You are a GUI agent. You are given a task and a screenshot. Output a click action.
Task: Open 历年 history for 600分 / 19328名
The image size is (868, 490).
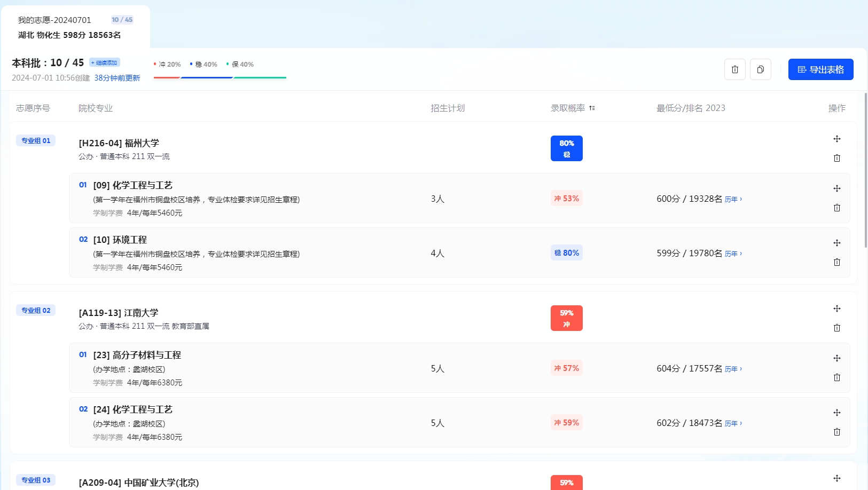pyautogui.click(x=733, y=199)
